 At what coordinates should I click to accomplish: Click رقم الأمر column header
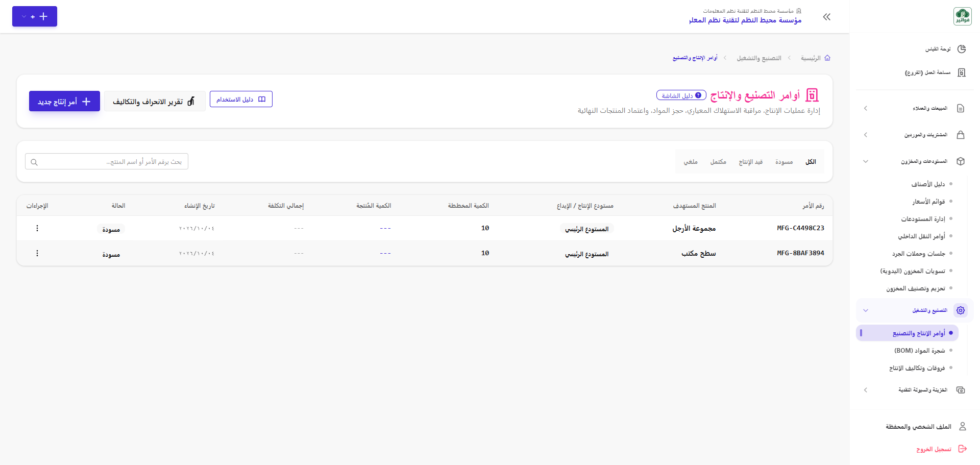[x=813, y=206]
